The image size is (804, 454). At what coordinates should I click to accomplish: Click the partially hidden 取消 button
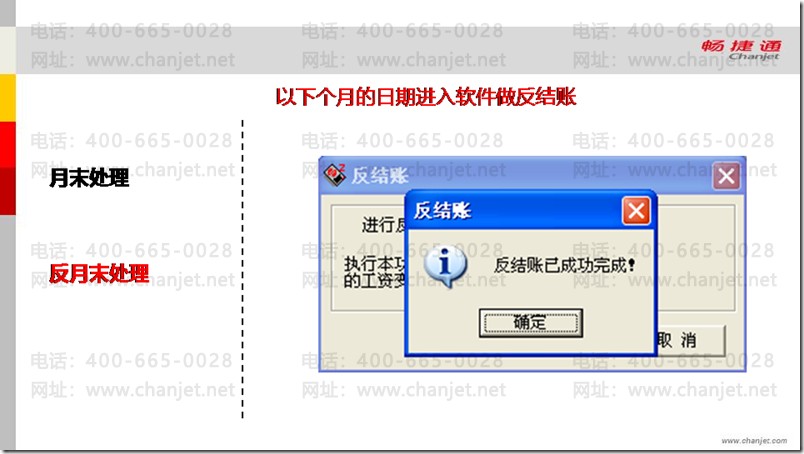(x=691, y=340)
